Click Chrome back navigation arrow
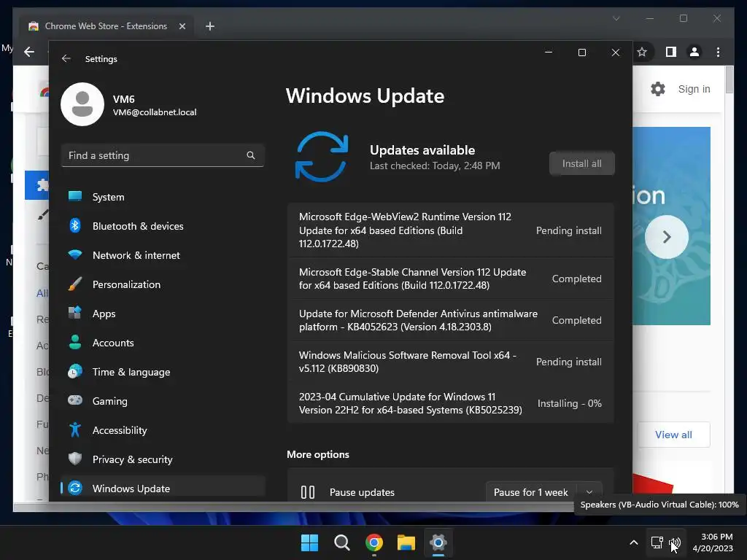 coord(29,52)
